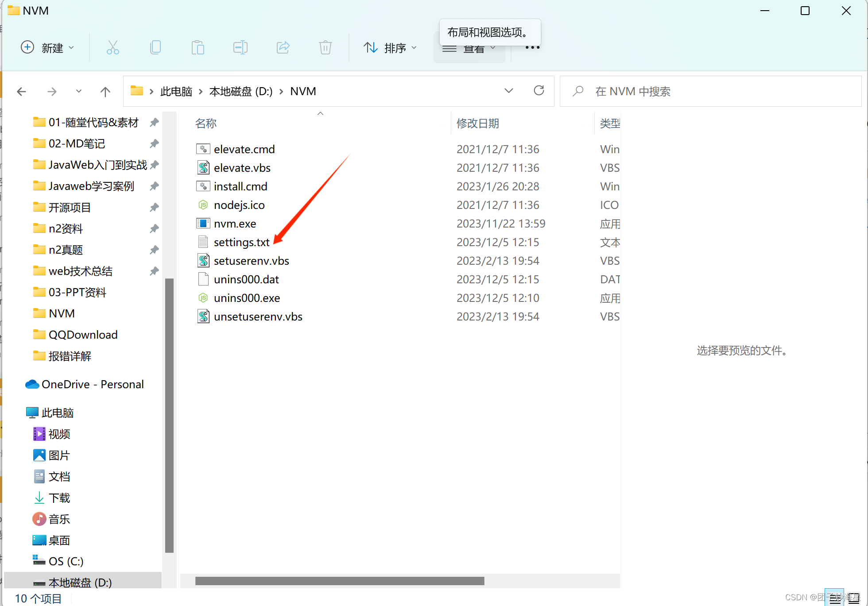Viewport: 868px width, 606px height.
Task: Click the Delete trash can icon
Action: [x=325, y=47]
